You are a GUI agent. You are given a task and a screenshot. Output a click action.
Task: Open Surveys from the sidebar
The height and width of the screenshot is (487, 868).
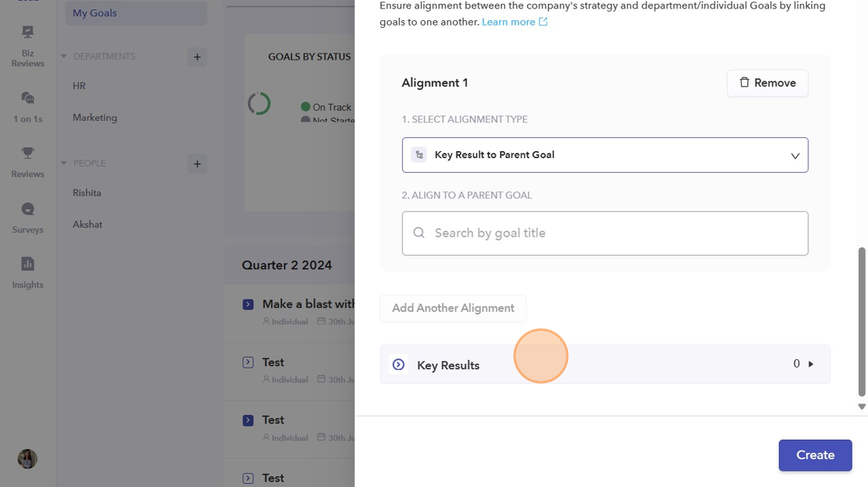[28, 217]
